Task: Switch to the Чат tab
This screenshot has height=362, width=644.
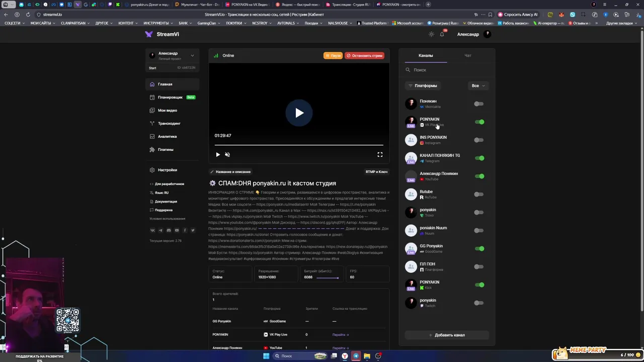Action: (468, 56)
